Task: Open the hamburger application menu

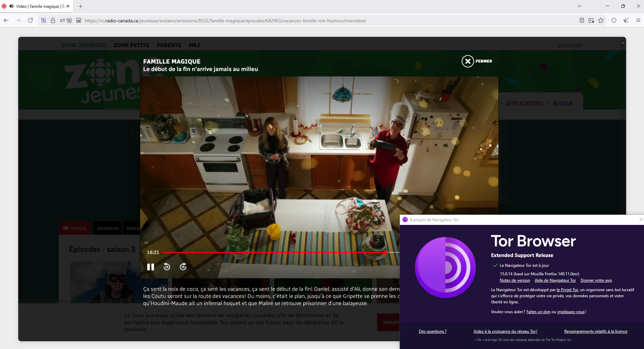Action: [638, 21]
